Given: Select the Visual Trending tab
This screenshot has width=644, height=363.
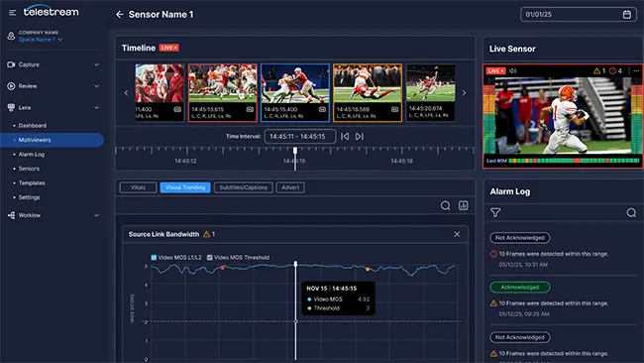Looking at the screenshot, I should [x=185, y=187].
